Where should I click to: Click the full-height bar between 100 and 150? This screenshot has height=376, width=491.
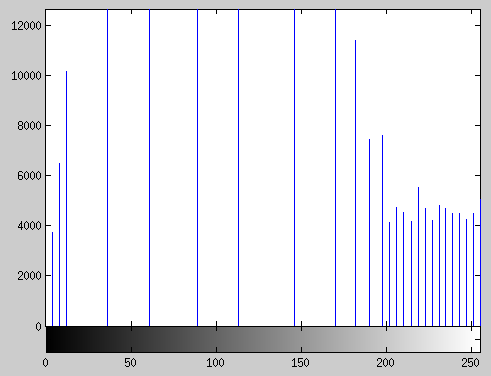tap(238, 168)
